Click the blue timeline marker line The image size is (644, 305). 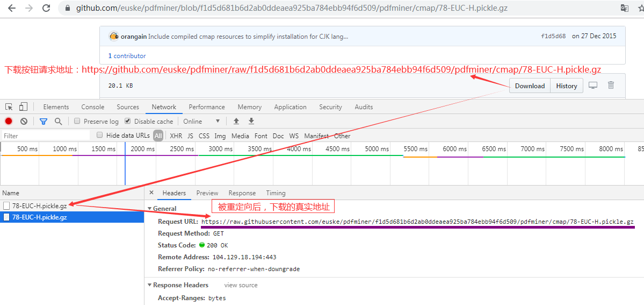[125, 164]
